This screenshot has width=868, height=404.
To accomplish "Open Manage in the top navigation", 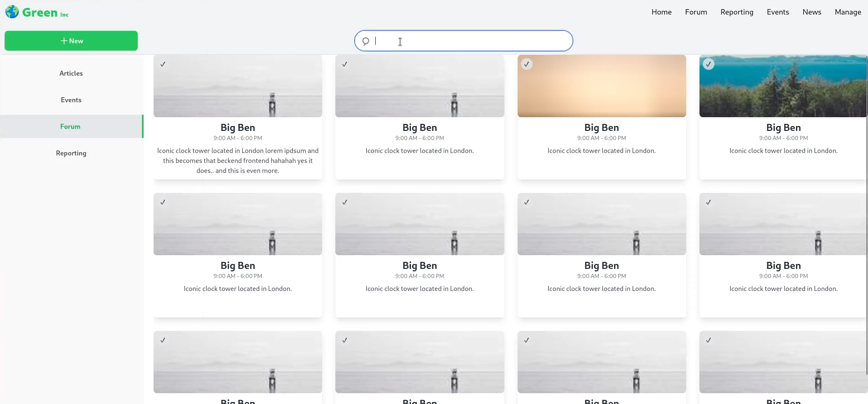I will coord(848,12).
